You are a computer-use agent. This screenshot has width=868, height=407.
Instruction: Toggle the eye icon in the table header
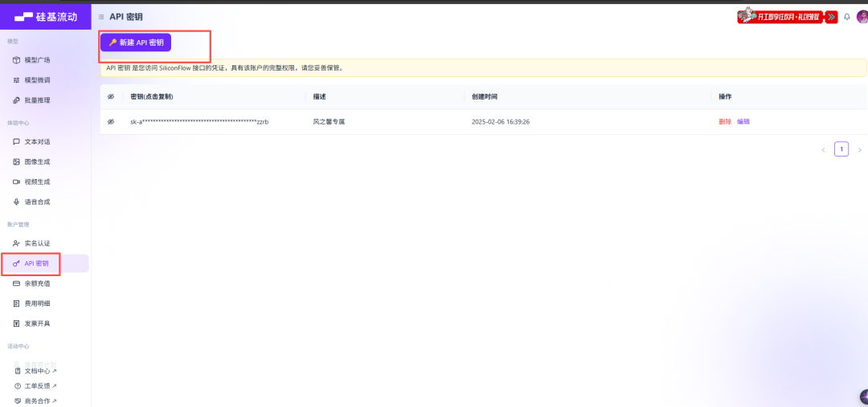pos(111,97)
